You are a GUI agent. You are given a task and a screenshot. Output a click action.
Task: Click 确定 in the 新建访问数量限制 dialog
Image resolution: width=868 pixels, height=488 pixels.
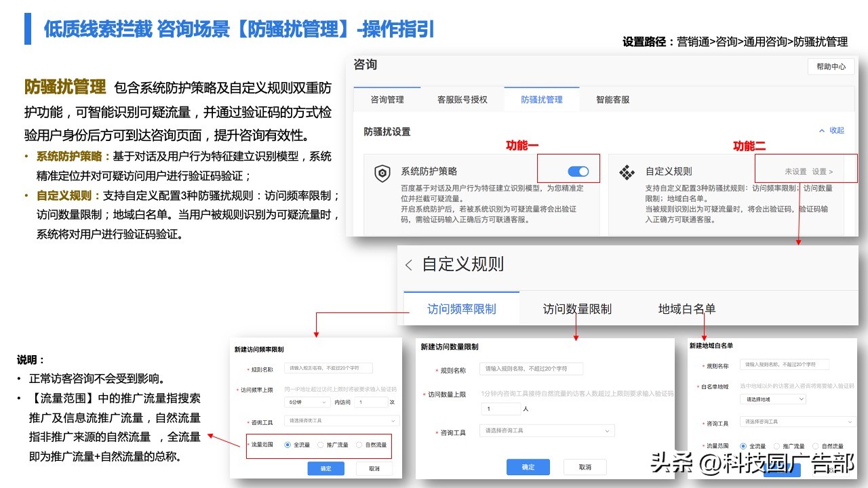(x=528, y=467)
